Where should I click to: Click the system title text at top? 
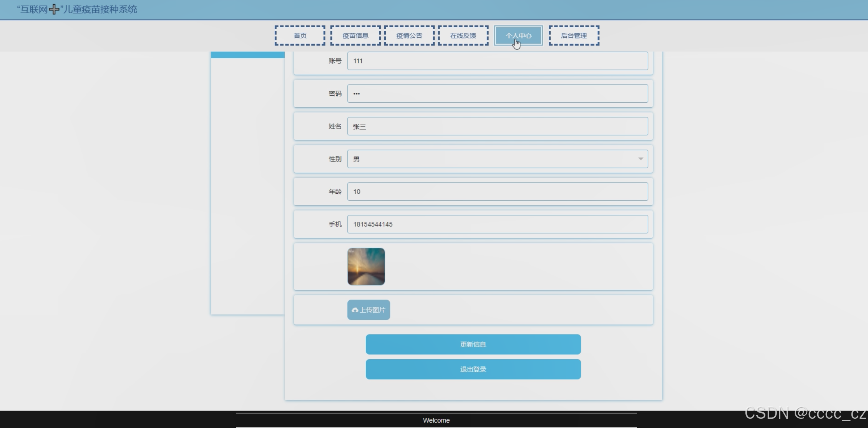tap(99, 9)
